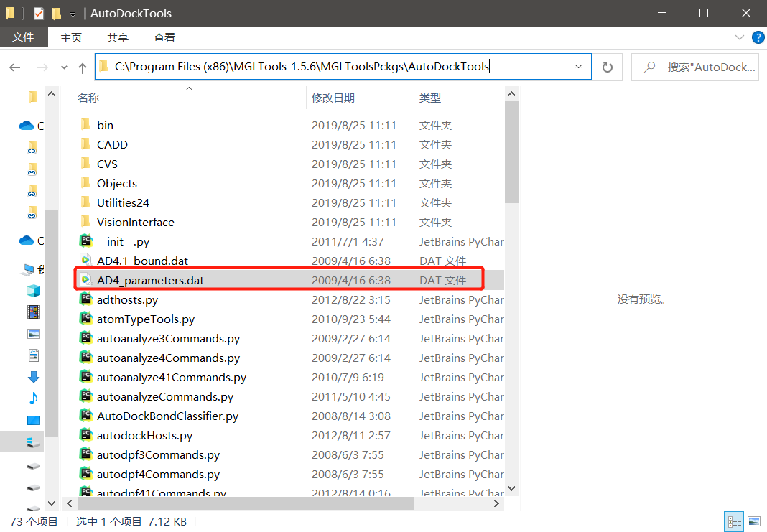Click the AD4_parameters.dat file icon
The image size is (767, 532).
click(86, 280)
